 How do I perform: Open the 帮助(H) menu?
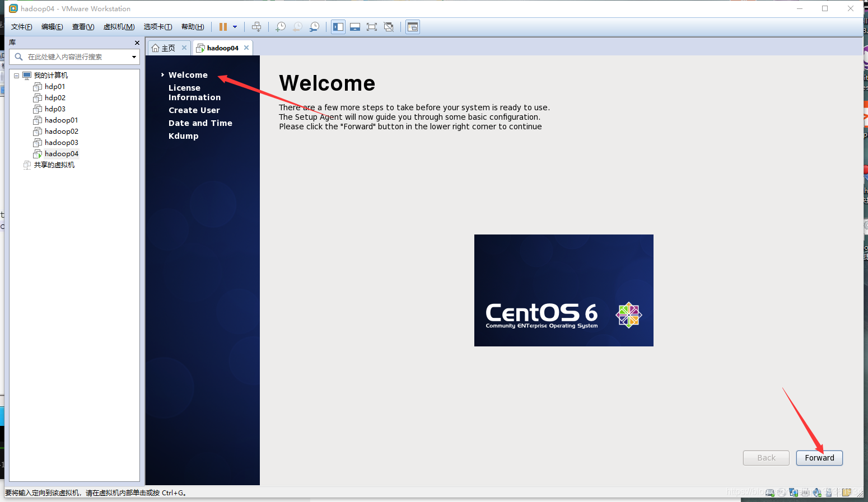[193, 27]
